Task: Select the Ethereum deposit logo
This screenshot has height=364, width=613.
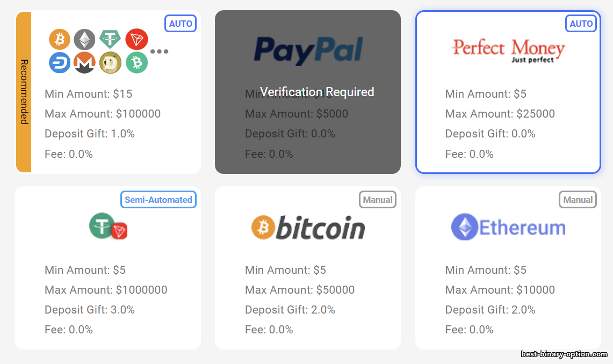Action: tap(508, 228)
